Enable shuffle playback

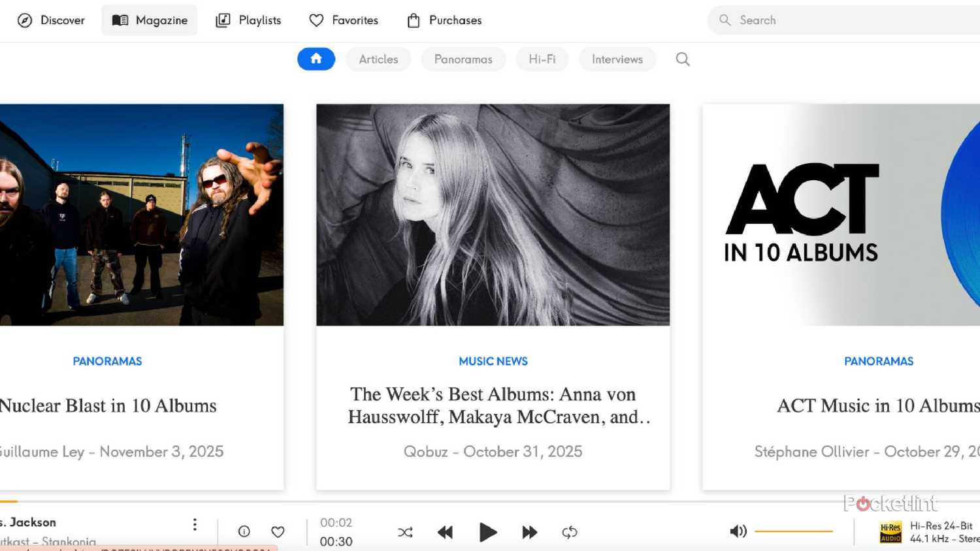pos(405,532)
